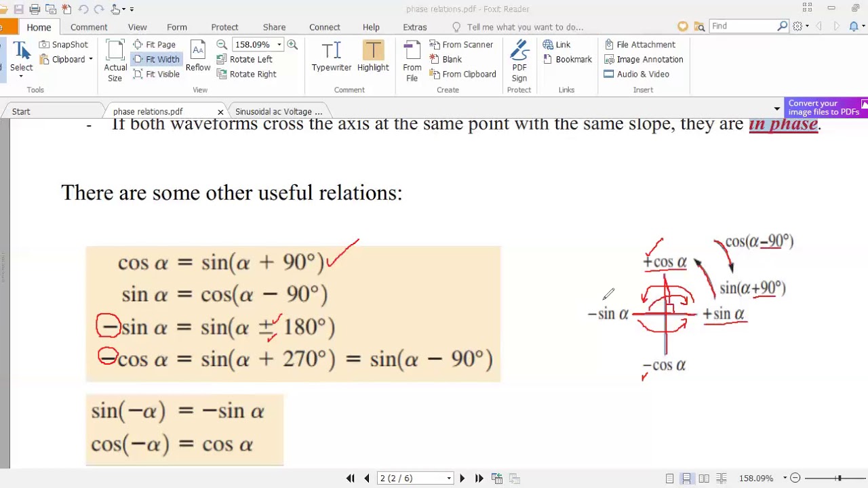Open Reflow view mode
868x488 pixels.
[x=198, y=57]
